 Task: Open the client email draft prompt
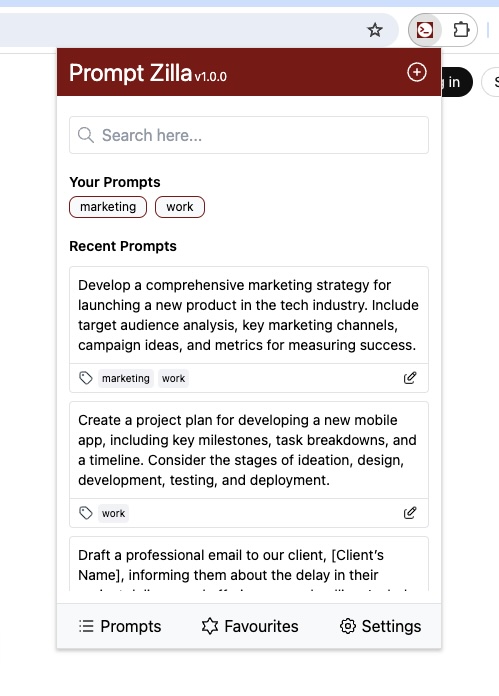pos(249,565)
